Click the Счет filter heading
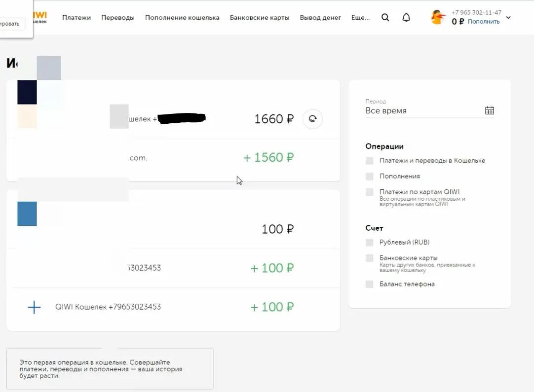 tap(374, 228)
